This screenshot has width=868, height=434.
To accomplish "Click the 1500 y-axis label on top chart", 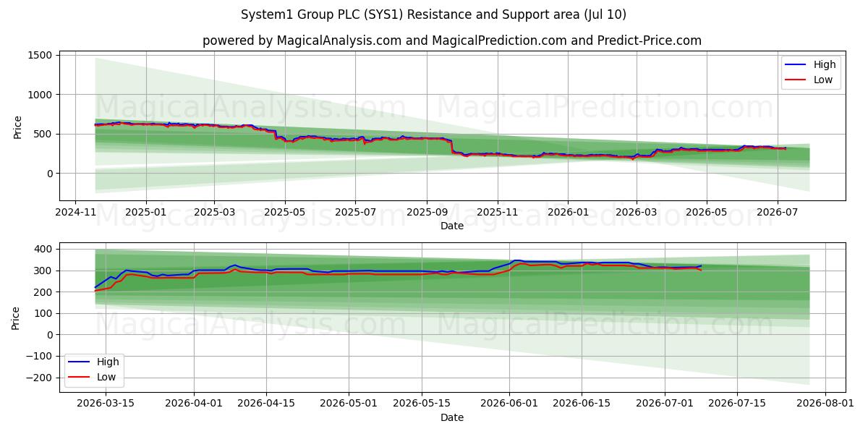I will (40, 56).
